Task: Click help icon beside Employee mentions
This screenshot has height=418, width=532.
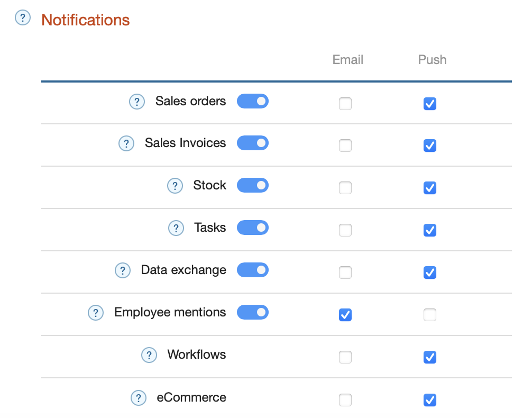Action: [x=96, y=313]
